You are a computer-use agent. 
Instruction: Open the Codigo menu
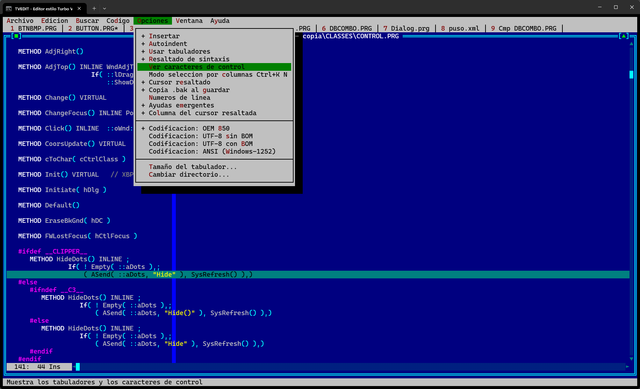(x=118, y=21)
